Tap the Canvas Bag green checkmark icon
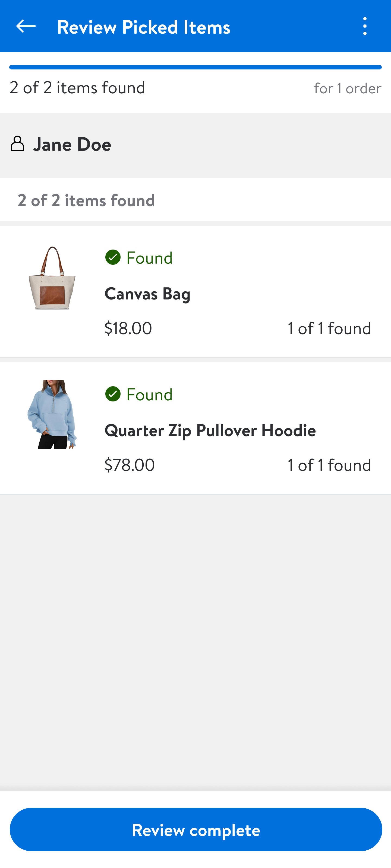Image resolution: width=391 pixels, height=868 pixels. click(113, 257)
